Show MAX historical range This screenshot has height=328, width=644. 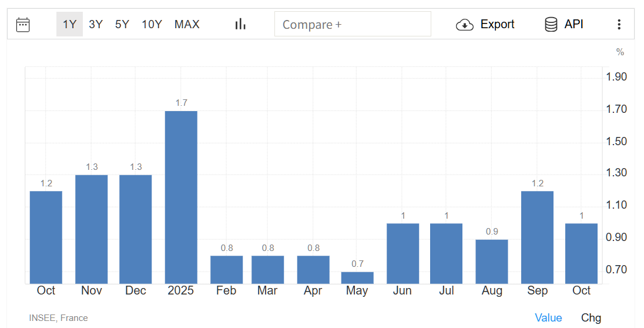(187, 24)
